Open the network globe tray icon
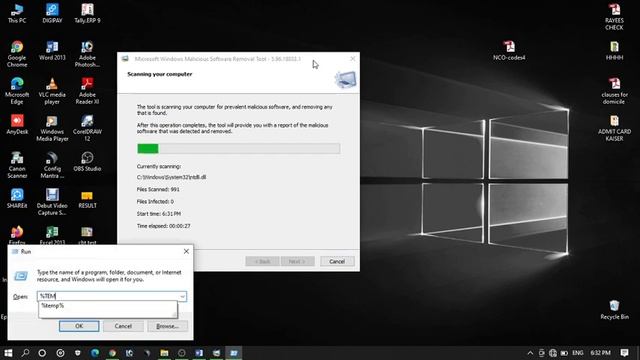This screenshot has width=640, height=360. click(553, 353)
